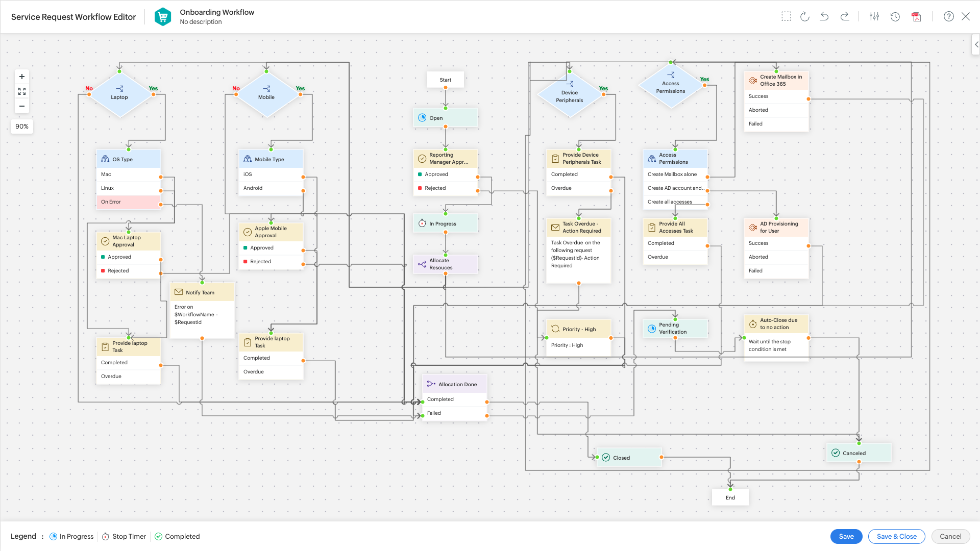Click the Undo icon in the top toolbar
980x551 pixels.
point(824,16)
